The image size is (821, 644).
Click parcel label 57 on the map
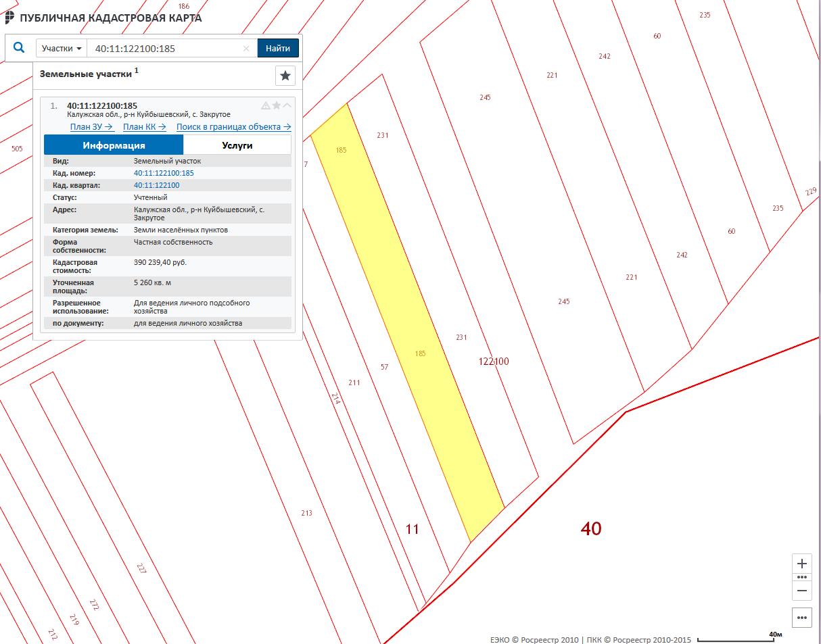[x=385, y=367]
